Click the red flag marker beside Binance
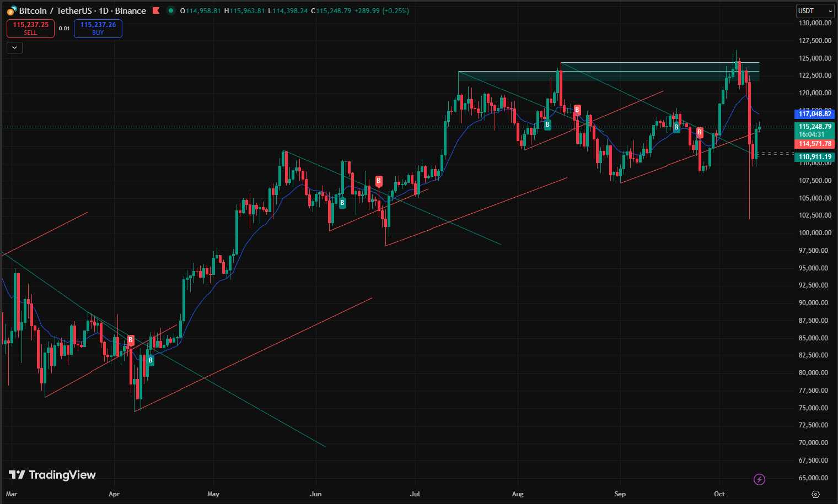The width and height of the screenshot is (838, 504). [x=156, y=10]
